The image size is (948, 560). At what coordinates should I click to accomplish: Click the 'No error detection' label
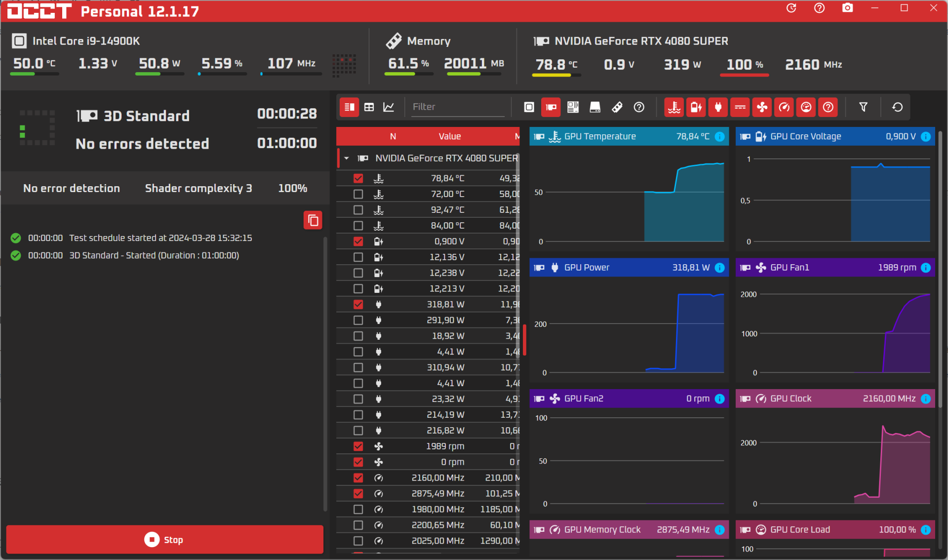(x=72, y=189)
